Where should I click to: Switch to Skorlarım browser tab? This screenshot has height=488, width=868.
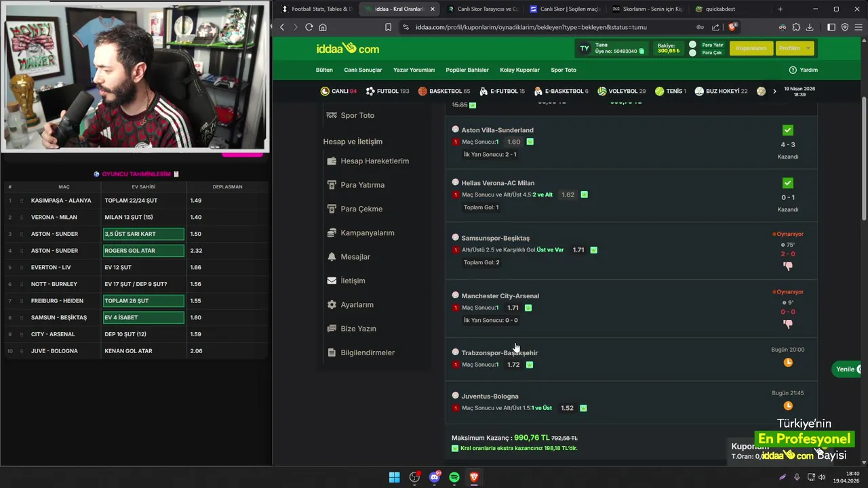647,9
